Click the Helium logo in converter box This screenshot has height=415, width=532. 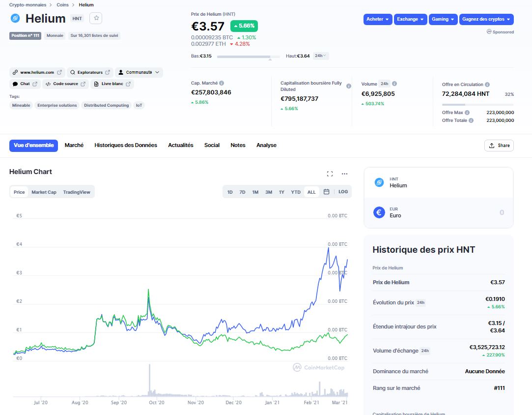click(379, 182)
